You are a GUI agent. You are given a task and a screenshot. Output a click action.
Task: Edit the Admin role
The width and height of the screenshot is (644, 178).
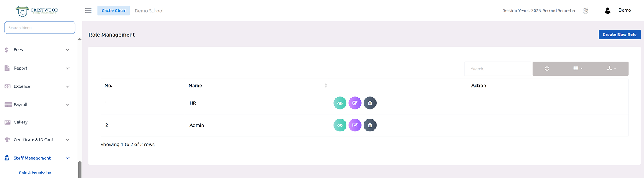[355, 125]
